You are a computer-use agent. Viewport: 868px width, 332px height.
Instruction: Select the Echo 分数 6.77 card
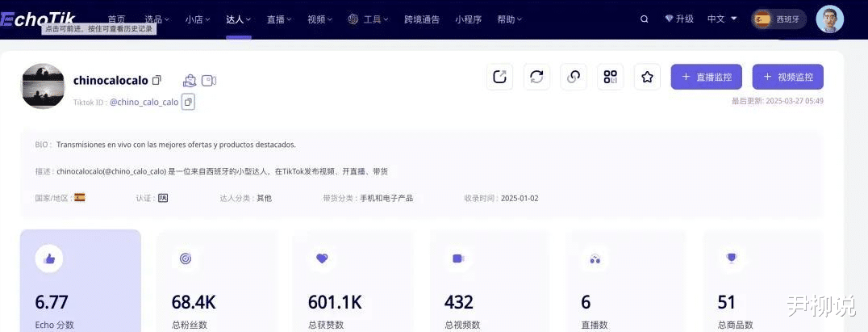tap(81, 281)
